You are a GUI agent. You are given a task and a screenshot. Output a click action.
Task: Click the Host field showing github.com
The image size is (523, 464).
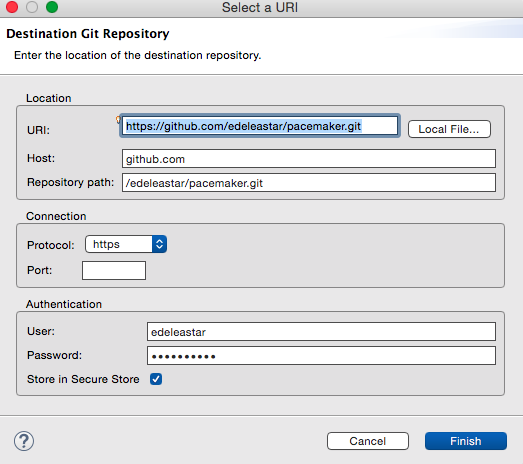(309, 159)
